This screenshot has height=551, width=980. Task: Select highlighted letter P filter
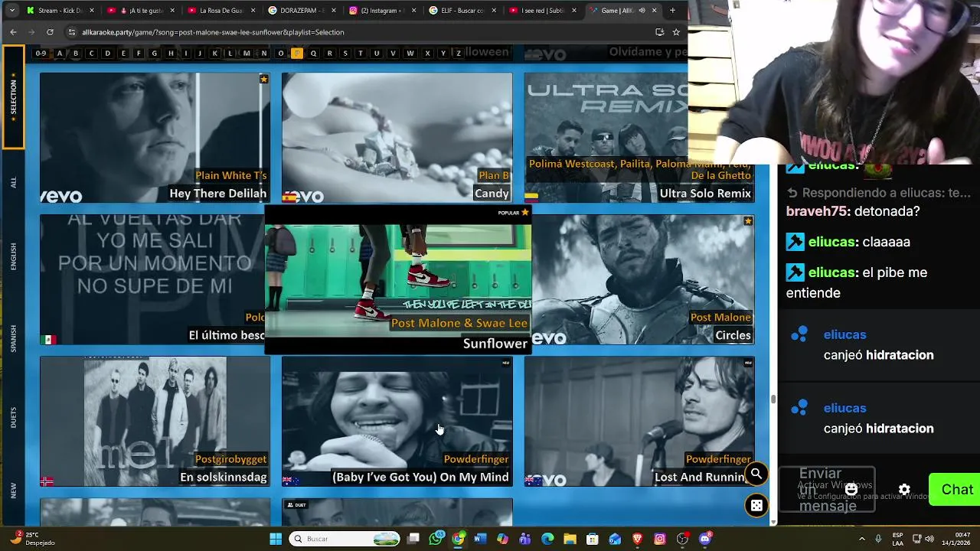297,53
